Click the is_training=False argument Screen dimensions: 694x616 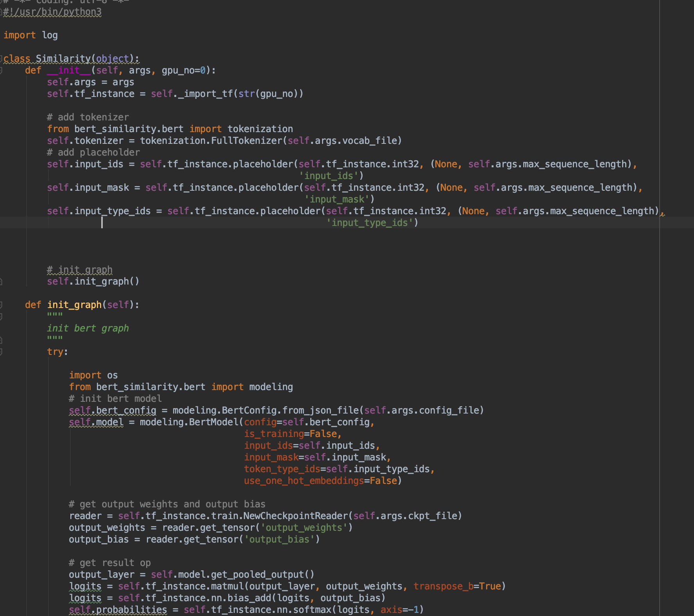(x=290, y=434)
